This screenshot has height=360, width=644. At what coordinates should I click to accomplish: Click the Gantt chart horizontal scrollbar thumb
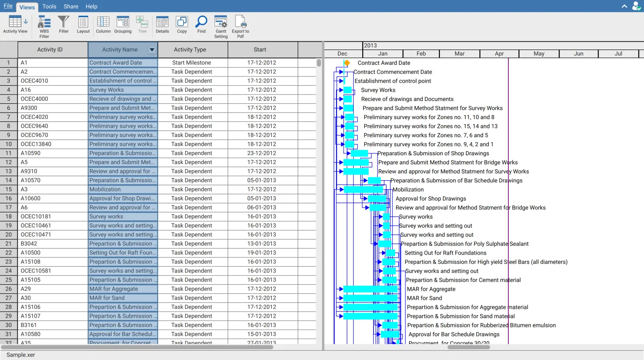coord(469,347)
